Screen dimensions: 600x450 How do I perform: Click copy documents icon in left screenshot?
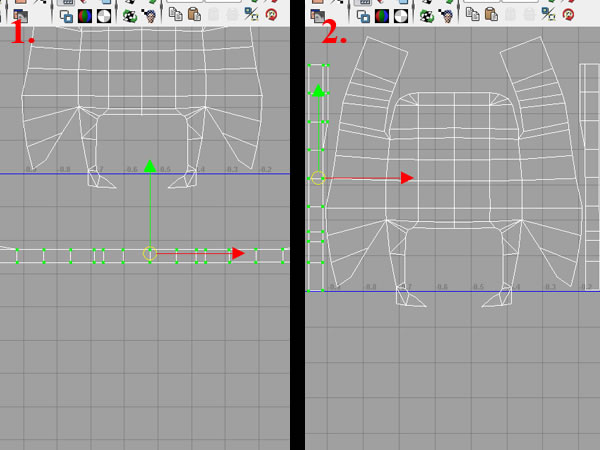pos(176,15)
